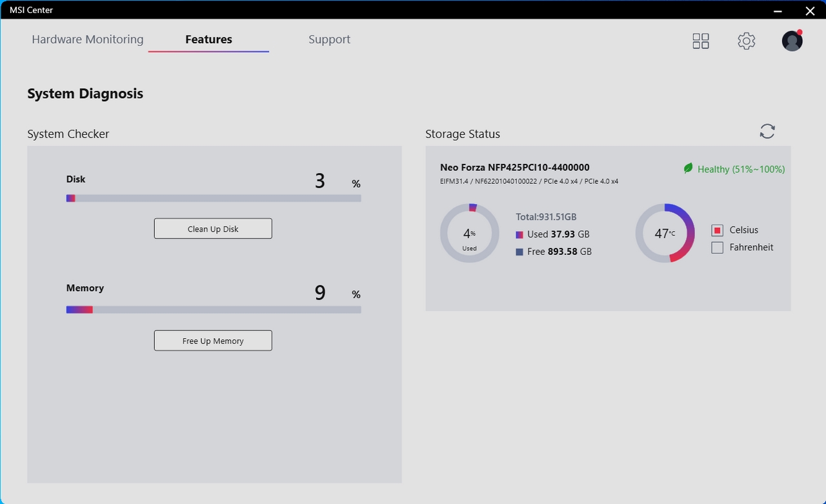Minimize the MSI Center window

(x=778, y=10)
